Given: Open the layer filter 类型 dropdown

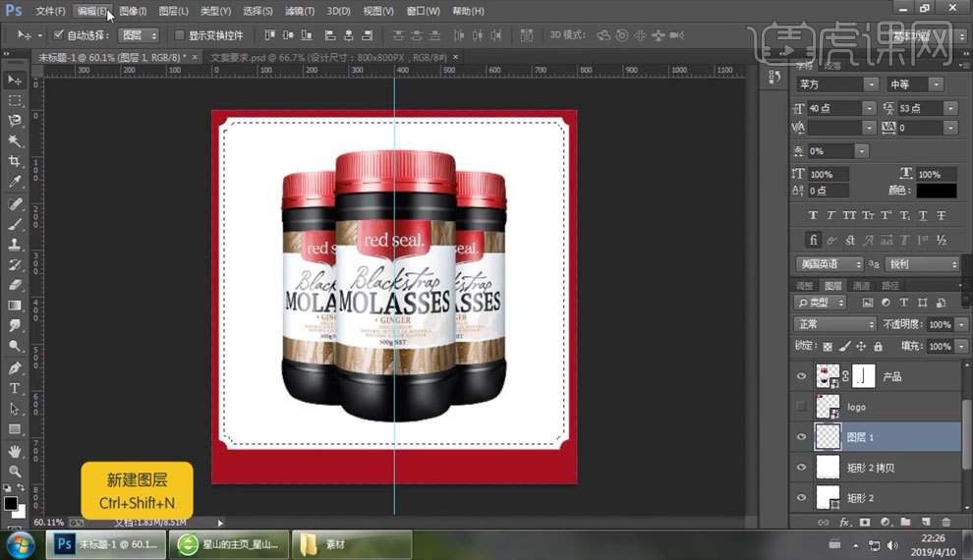Looking at the screenshot, I should [x=820, y=303].
